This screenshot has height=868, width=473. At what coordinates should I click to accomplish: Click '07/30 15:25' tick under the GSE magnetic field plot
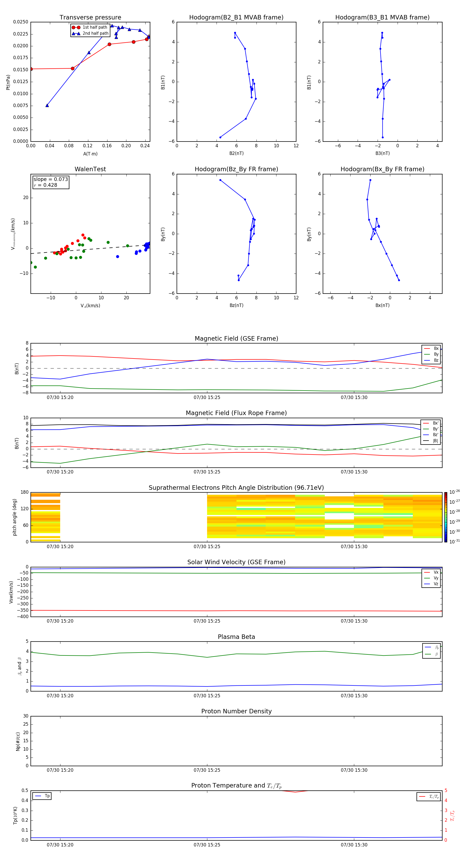[x=207, y=398]
